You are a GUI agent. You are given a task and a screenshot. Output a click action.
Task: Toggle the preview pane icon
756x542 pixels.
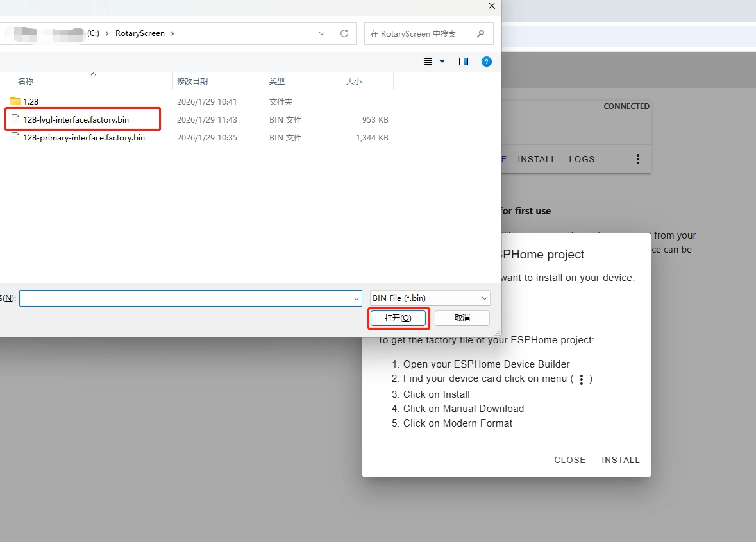coord(464,62)
